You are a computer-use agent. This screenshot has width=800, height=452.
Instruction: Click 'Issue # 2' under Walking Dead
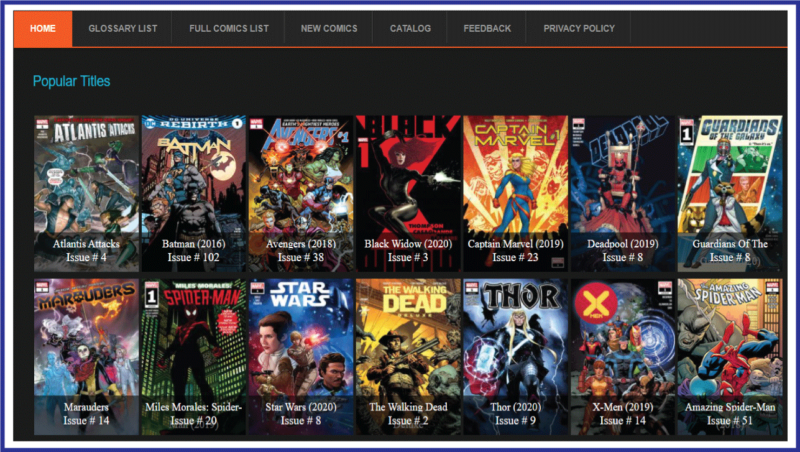pos(408,420)
